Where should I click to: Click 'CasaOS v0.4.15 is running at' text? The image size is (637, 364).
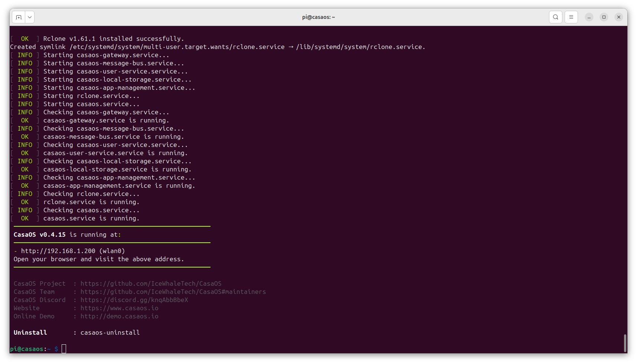tap(67, 235)
